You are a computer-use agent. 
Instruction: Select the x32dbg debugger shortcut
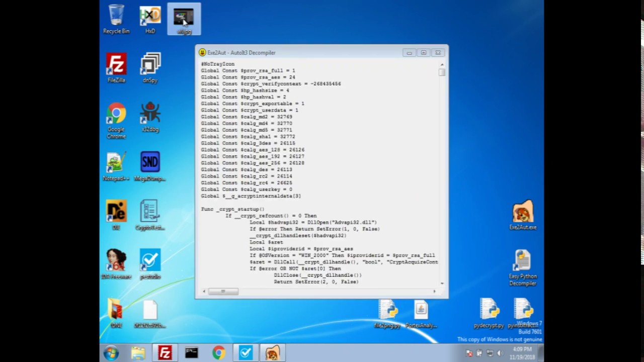150,117
